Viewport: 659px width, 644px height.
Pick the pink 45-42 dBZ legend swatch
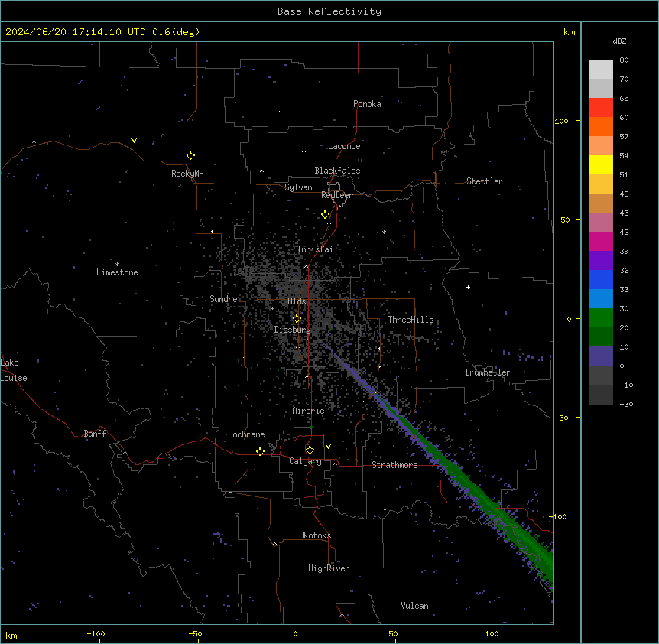(601, 222)
